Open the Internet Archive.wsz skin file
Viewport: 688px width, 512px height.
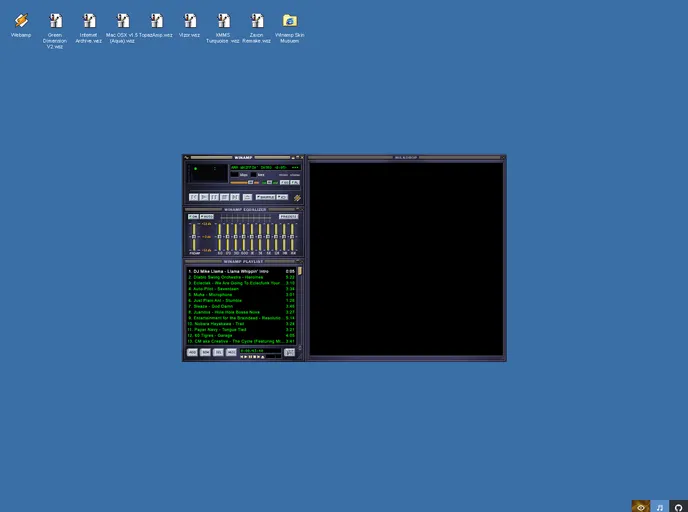point(89,21)
